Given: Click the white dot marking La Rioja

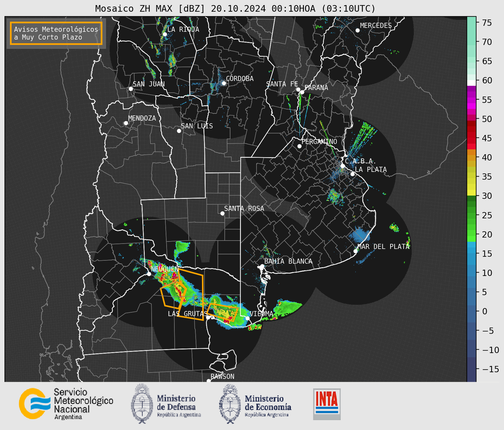Looking at the screenshot, I should 165,34.
